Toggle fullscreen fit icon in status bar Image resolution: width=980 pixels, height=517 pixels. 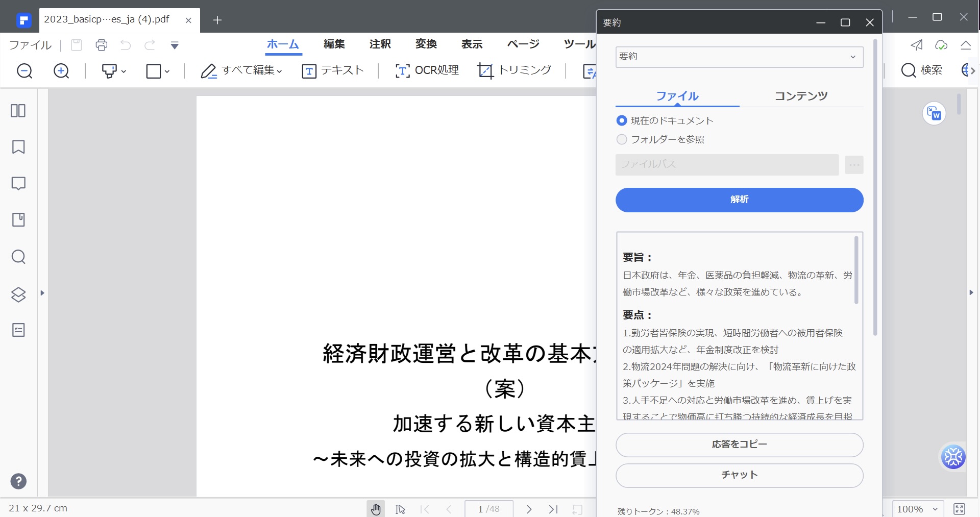[x=960, y=509]
